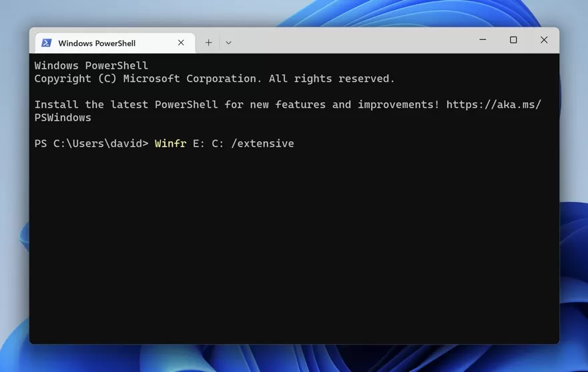Maximize the terminal window
The width and height of the screenshot is (588, 372).
tap(513, 40)
